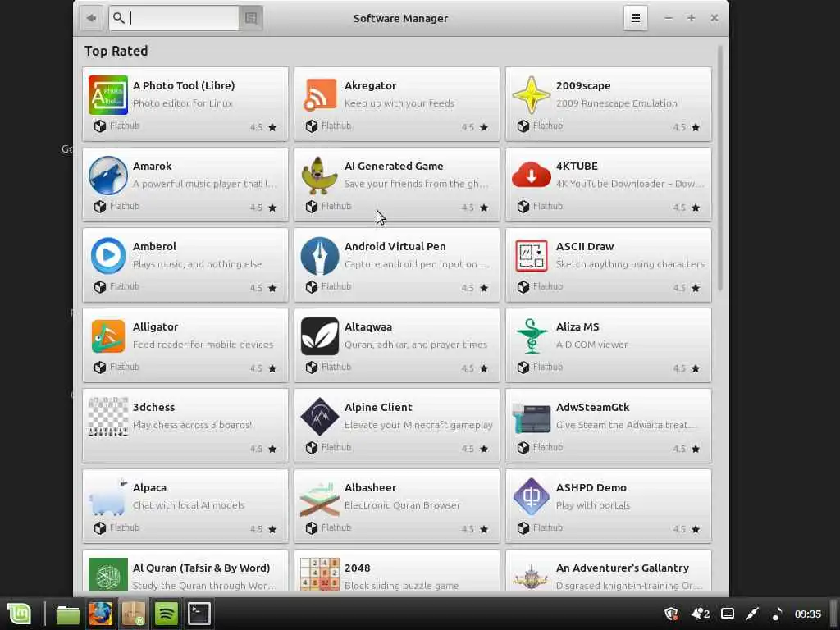840x630 pixels.
Task: Click 'Sketch anything using characters' text
Action: click(630, 264)
